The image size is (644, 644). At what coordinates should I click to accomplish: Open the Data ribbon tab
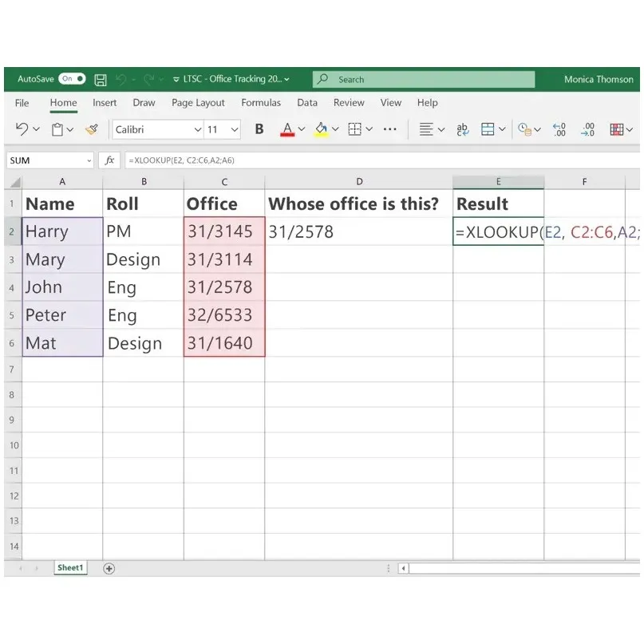click(308, 103)
